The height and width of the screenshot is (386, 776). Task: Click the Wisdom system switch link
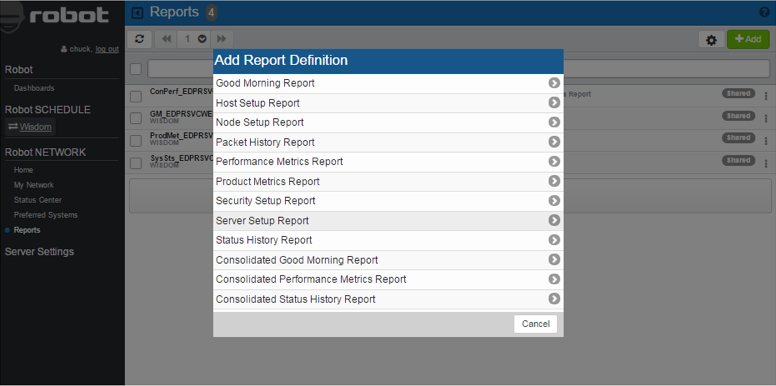(30, 127)
